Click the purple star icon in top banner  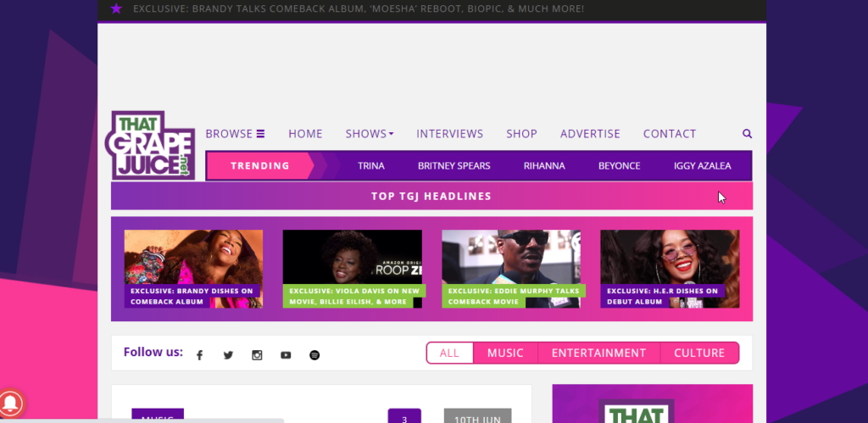(115, 8)
